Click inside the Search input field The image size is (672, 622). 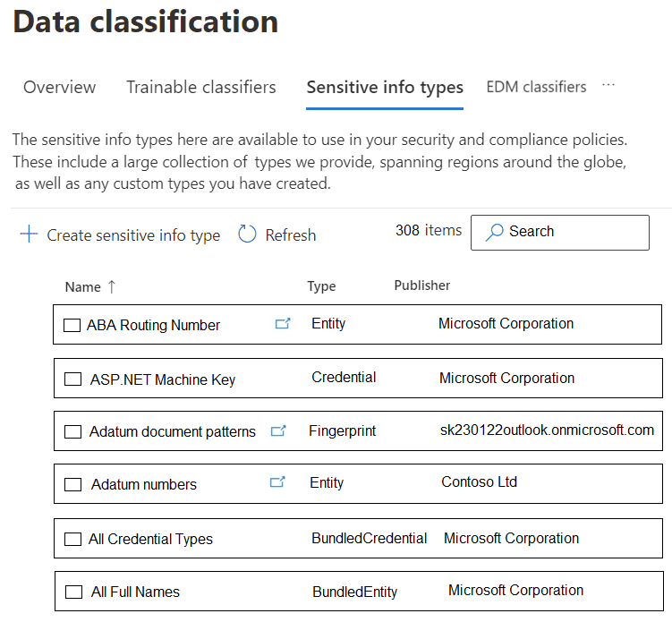coord(560,233)
